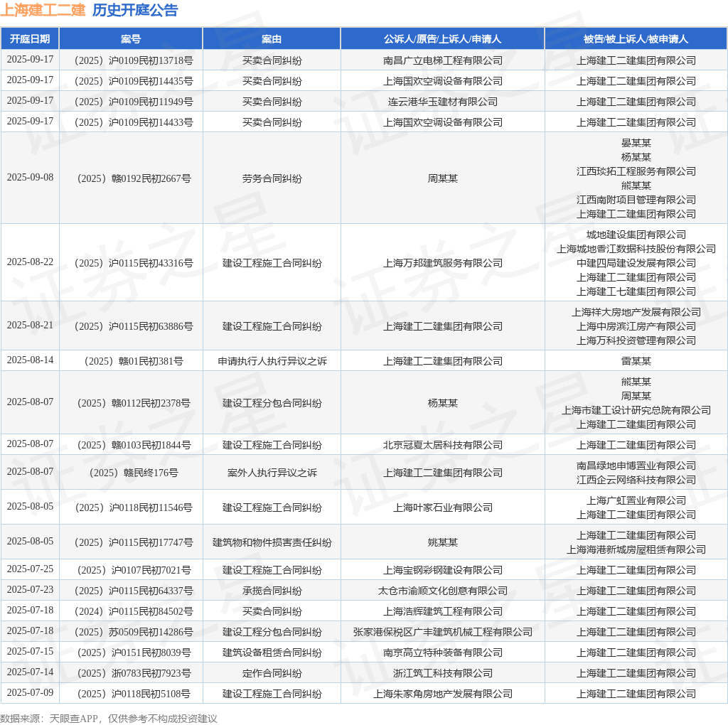
Task: Click defendant 南昌绿地申博置业有限公司
Action: pyautogui.click(x=636, y=466)
